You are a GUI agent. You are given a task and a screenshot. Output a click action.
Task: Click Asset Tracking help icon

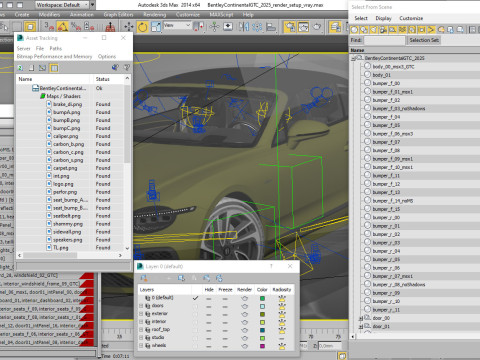127,68
